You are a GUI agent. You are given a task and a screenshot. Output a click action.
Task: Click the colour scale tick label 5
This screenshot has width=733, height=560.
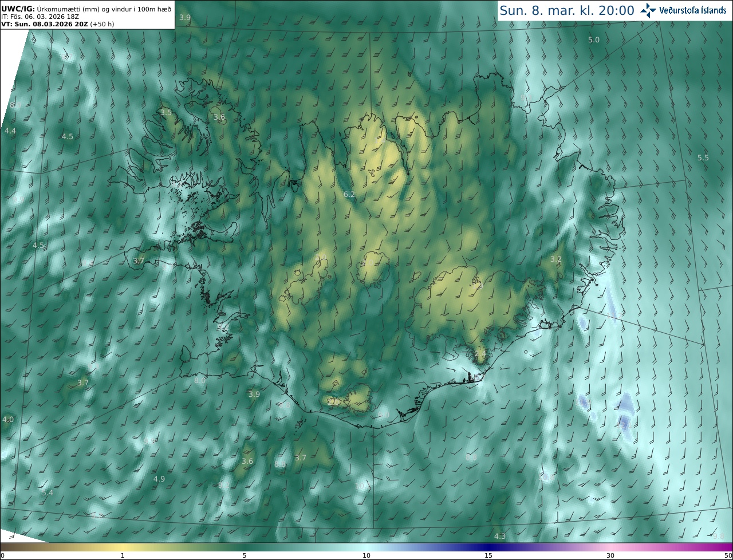(245, 555)
